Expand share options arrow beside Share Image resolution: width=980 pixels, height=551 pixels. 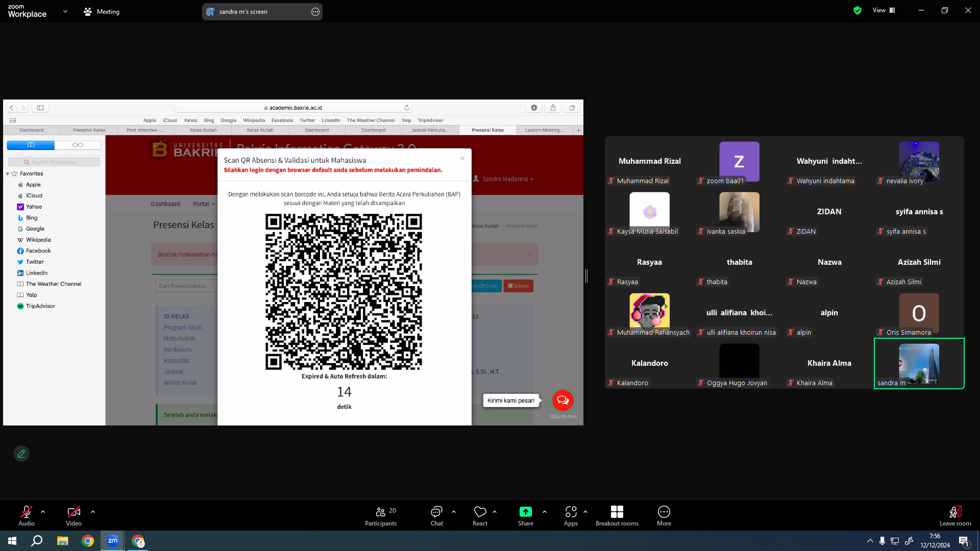545,511
